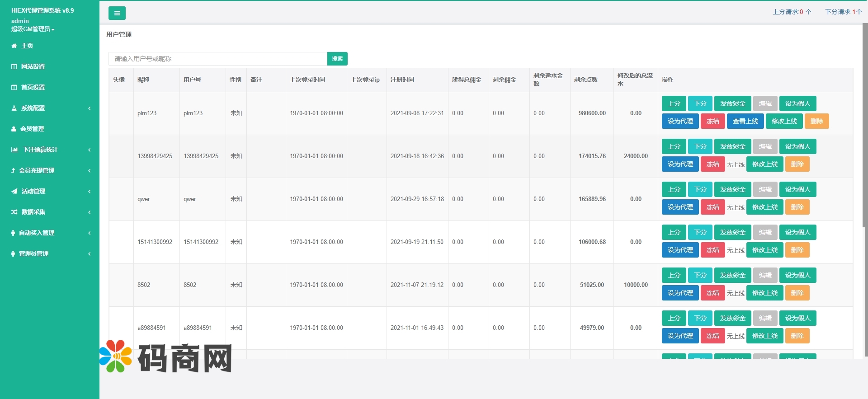The height and width of the screenshot is (399, 868).
Task: Expand the 管理员管理 menu chevron
Action: coord(90,253)
